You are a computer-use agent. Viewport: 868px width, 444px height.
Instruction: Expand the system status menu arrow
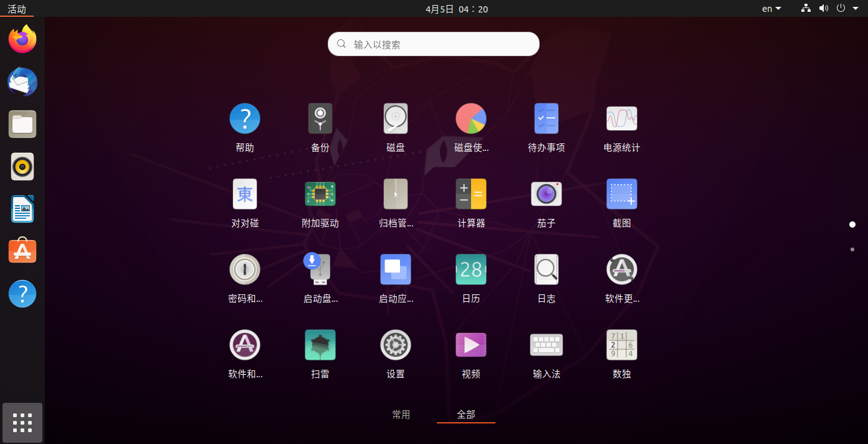click(855, 8)
